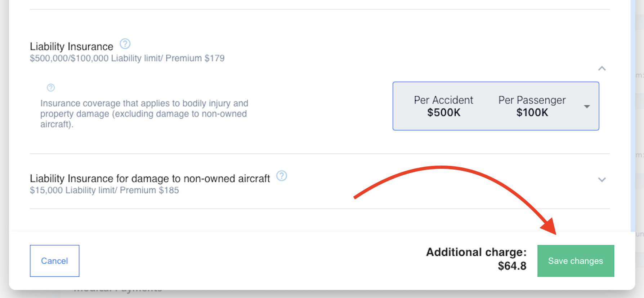Select the Per Accident $500K value

point(443,106)
